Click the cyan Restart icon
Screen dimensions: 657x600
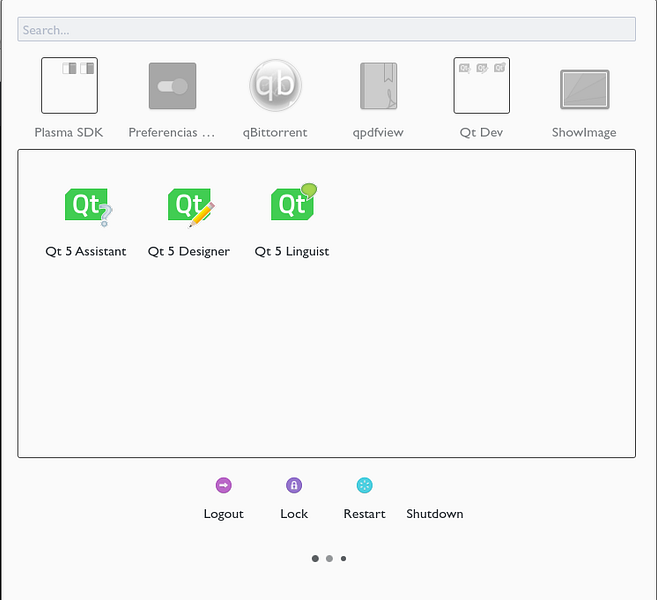click(x=365, y=486)
